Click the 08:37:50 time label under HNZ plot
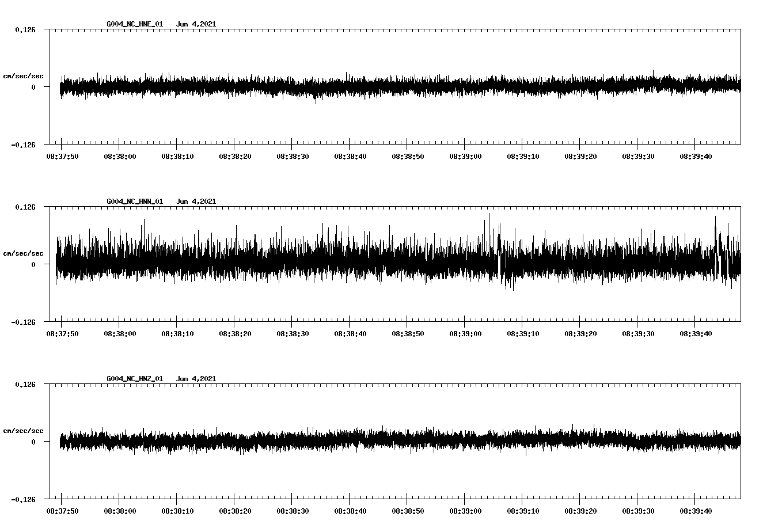This screenshot has width=782, height=532. coord(62,511)
